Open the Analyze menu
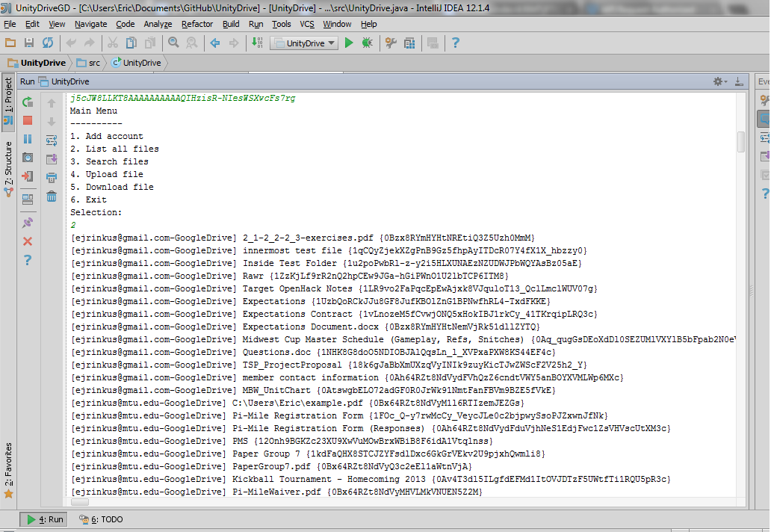The height and width of the screenshot is (532, 771). 158,24
